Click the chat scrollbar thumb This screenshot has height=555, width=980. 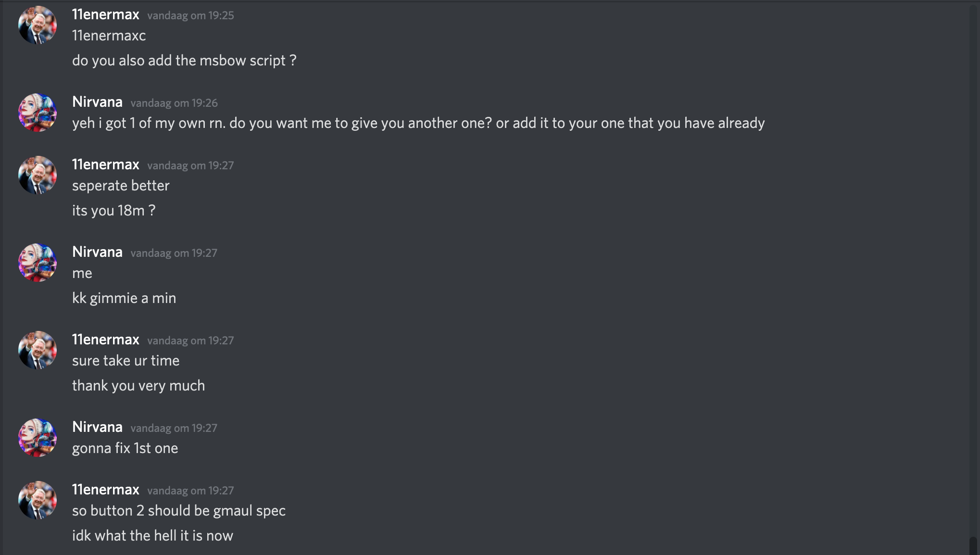[973, 546]
